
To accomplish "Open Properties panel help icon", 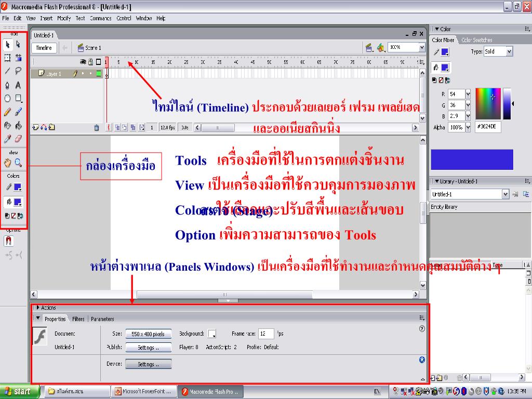I will pos(422,328).
